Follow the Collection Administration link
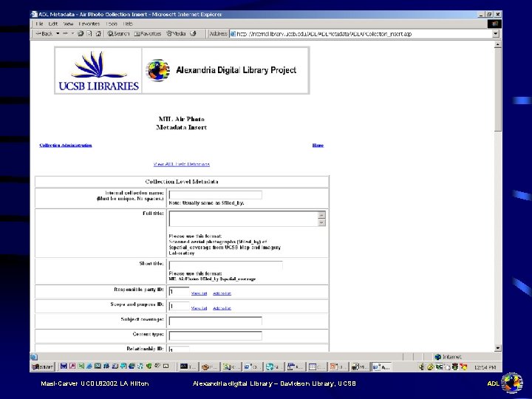 click(66, 146)
